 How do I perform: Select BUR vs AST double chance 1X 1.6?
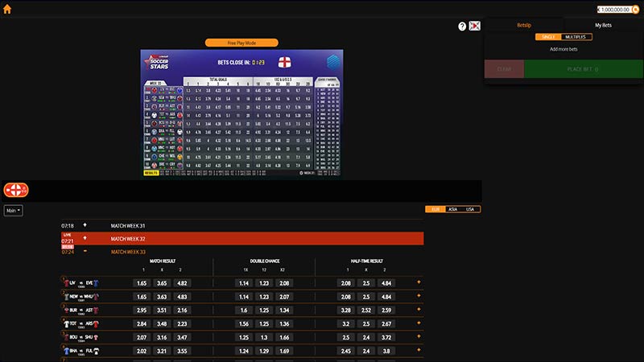(x=244, y=311)
